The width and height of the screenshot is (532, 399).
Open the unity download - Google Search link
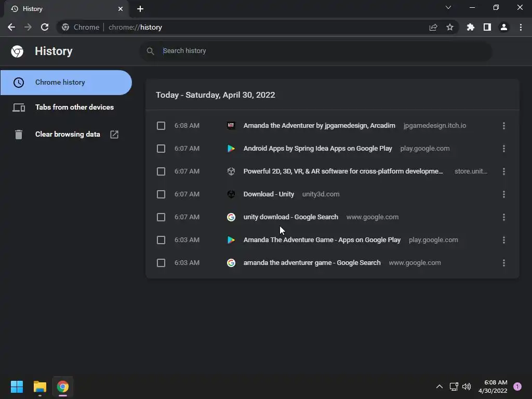(x=291, y=217)
